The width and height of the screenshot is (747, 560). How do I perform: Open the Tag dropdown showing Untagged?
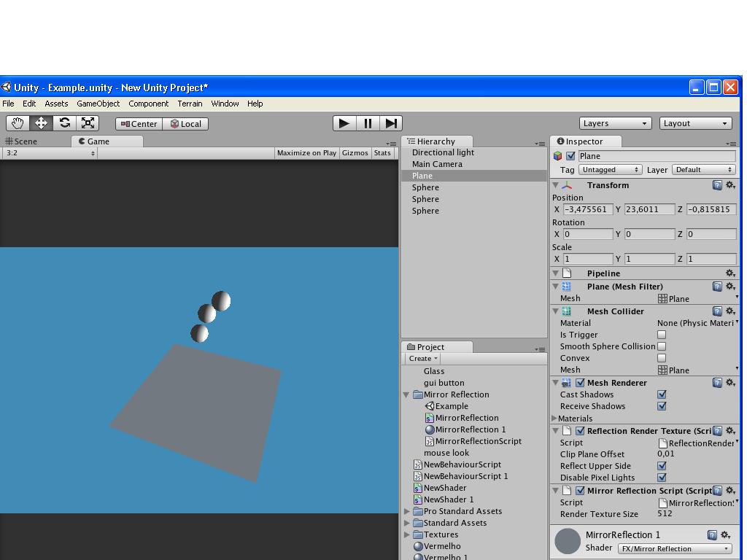tap(610, 169)
